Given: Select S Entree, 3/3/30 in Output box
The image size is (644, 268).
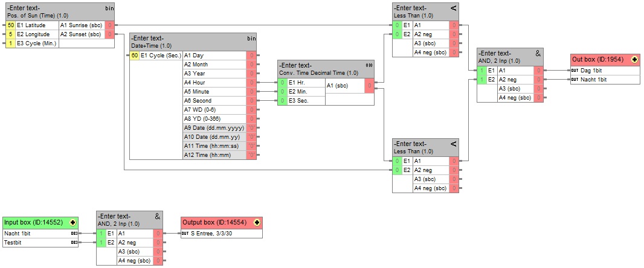Looking at the screenshot, I should coord(221,234).
